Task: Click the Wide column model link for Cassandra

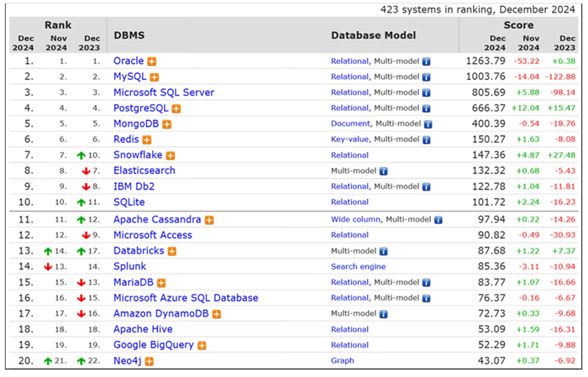Action: point(355,219)
